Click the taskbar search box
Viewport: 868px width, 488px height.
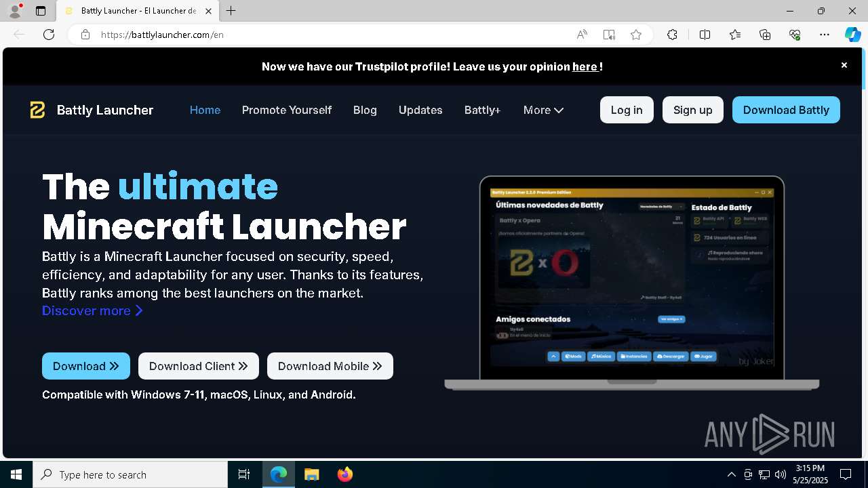pyautogui.click(x=130, y=474)
